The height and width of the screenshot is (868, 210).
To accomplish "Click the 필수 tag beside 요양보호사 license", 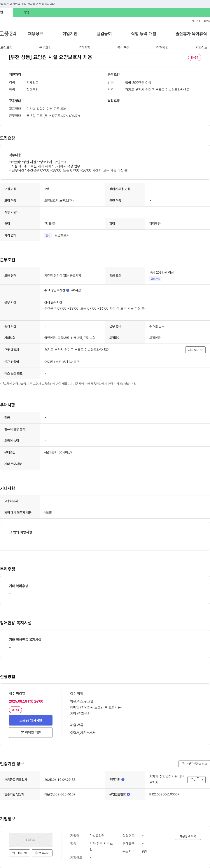I will point(48,236).
